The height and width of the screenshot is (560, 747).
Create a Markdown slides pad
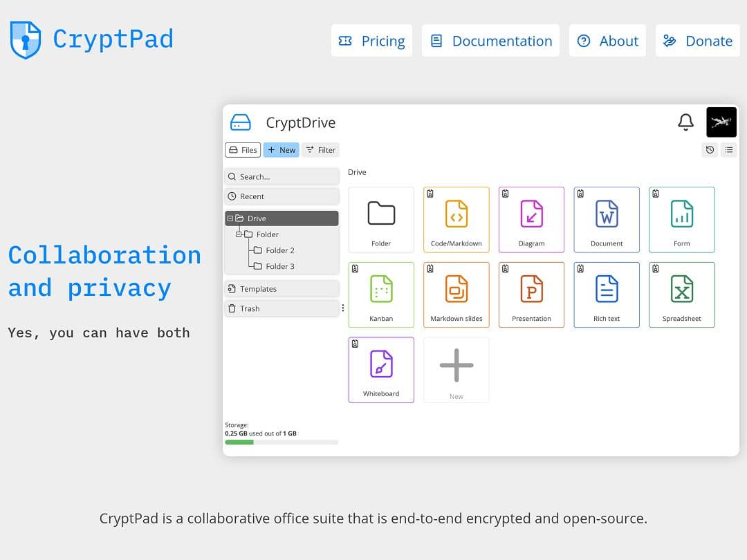point(456,295)
